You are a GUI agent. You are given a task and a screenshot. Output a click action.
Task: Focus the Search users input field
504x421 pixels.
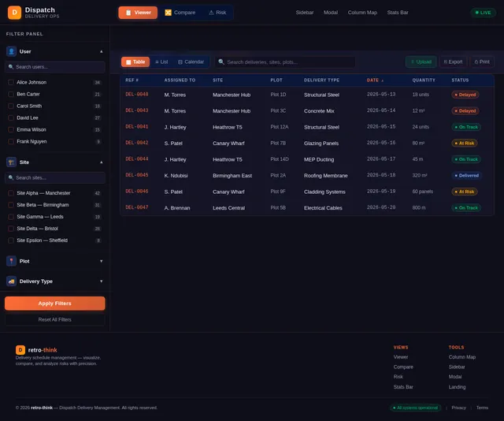[x=54, y=67]
